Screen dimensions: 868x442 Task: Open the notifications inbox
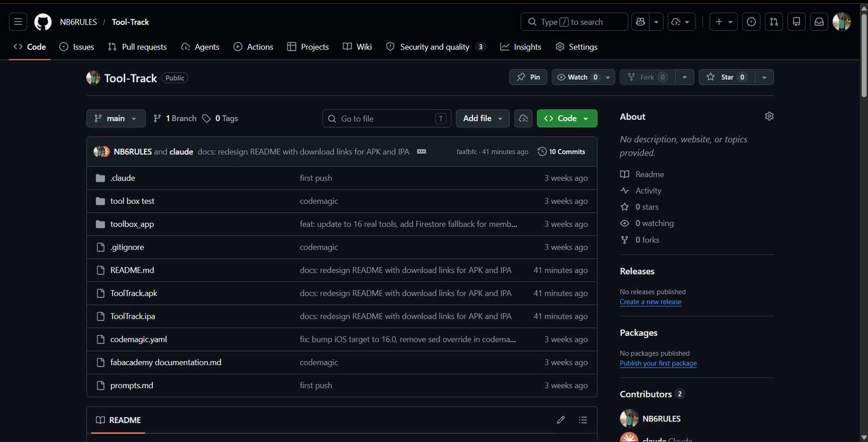click(x=819, y=22)
